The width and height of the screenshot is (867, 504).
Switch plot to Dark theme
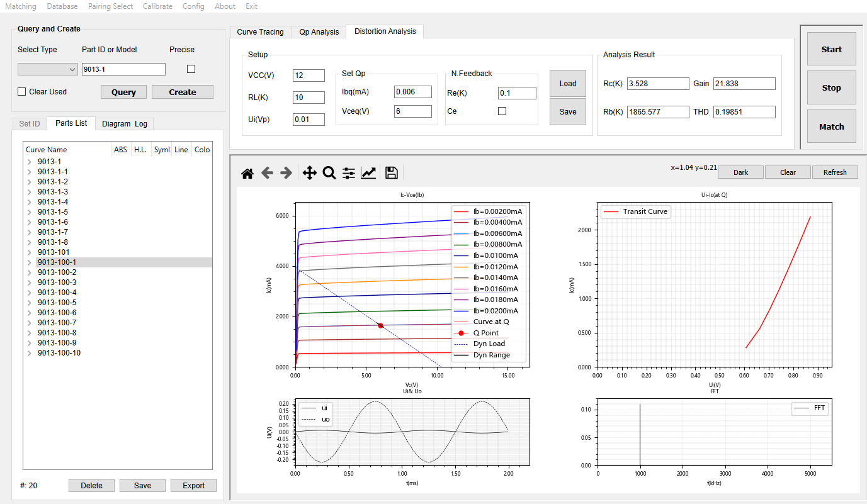740,172
